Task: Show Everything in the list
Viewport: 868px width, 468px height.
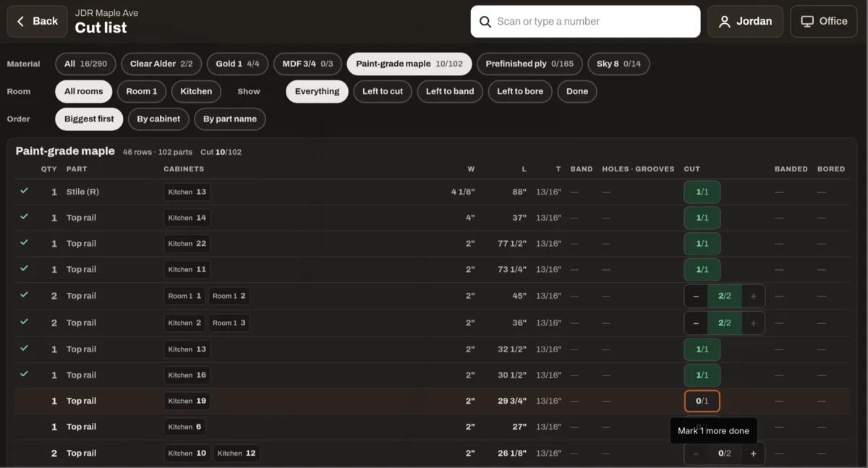Action: 317,91
